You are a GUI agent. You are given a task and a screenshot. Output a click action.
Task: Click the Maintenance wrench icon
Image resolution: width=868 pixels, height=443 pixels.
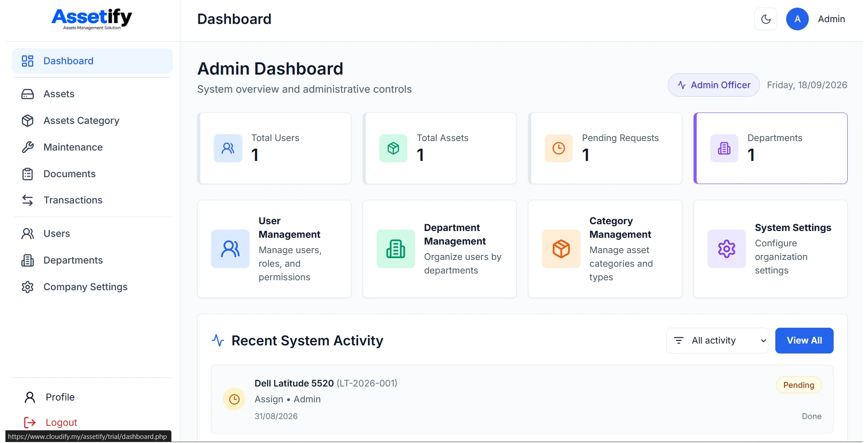(x=28, y=147)
